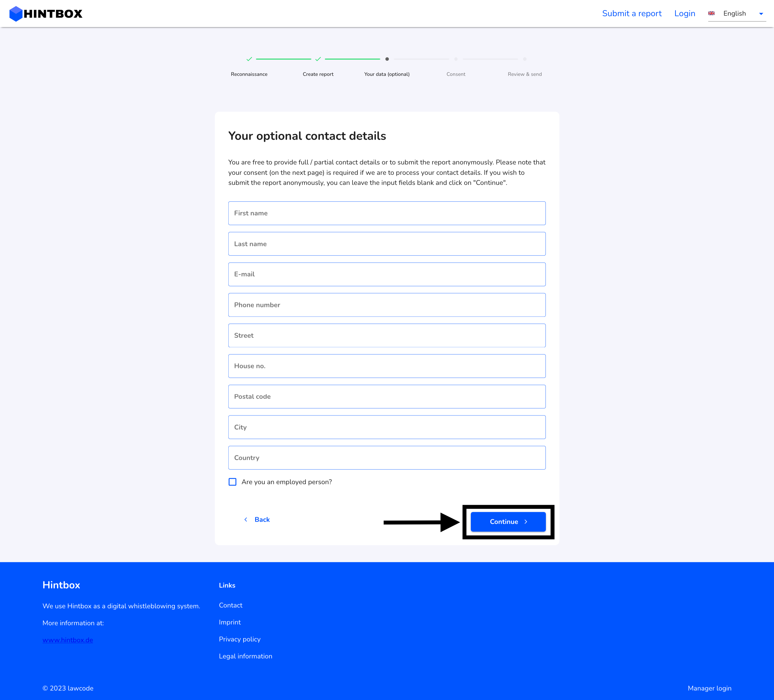Select the Consent step

pos(456,74)
